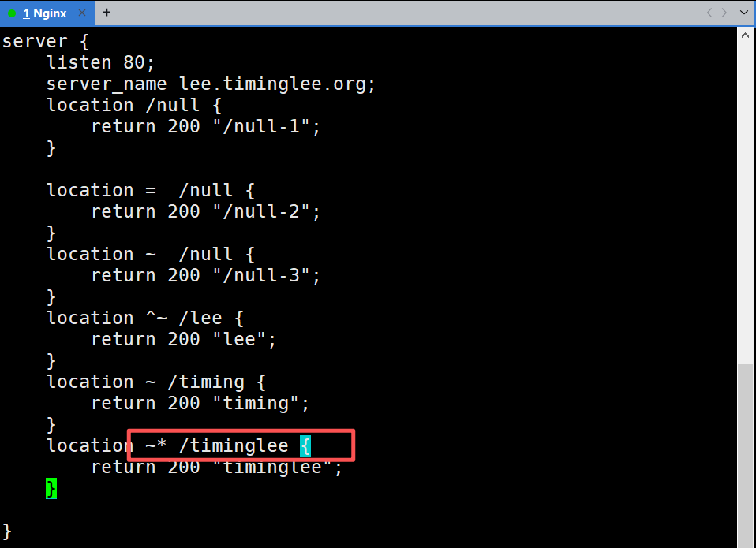Click the location = /null line
756x548 pixels.
click(x=151, y=191)
